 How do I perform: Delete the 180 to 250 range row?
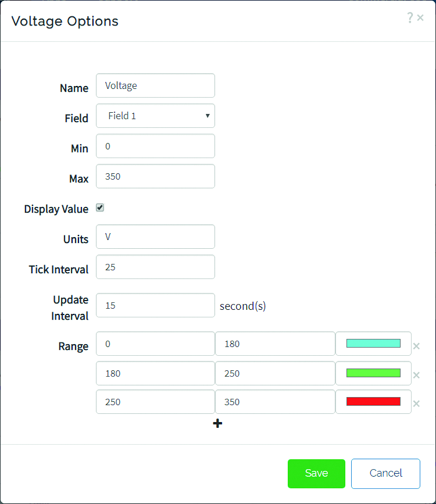[416, 375]
